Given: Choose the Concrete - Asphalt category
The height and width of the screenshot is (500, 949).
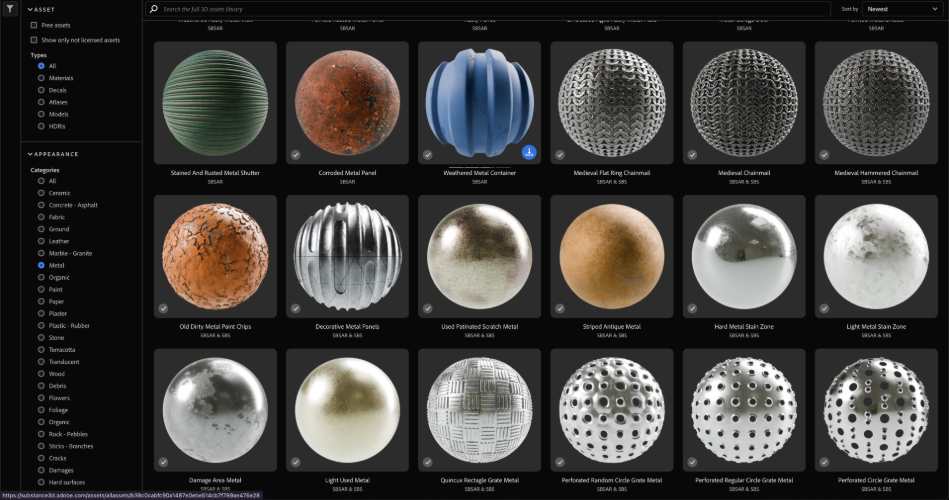Looking at the screenshot, I should tap(41, 205).
